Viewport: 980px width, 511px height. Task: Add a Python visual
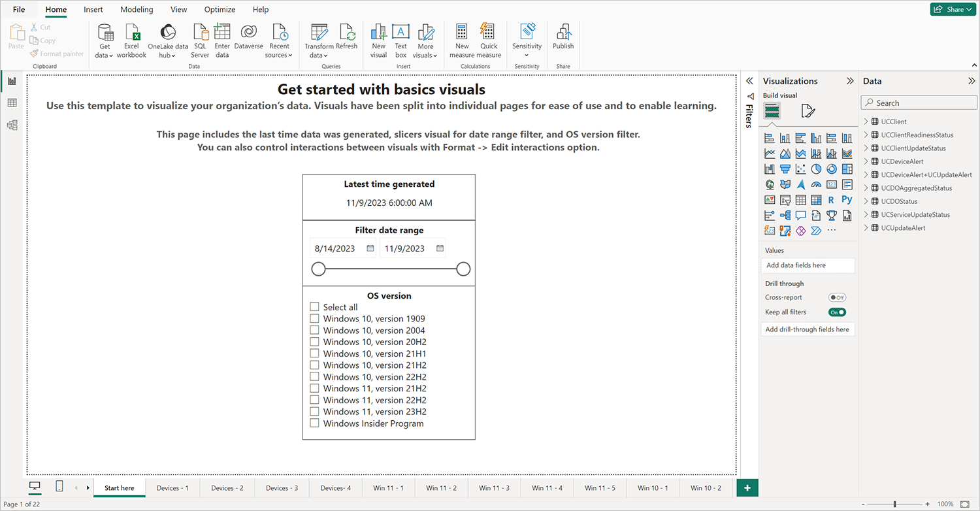point(847,199)
